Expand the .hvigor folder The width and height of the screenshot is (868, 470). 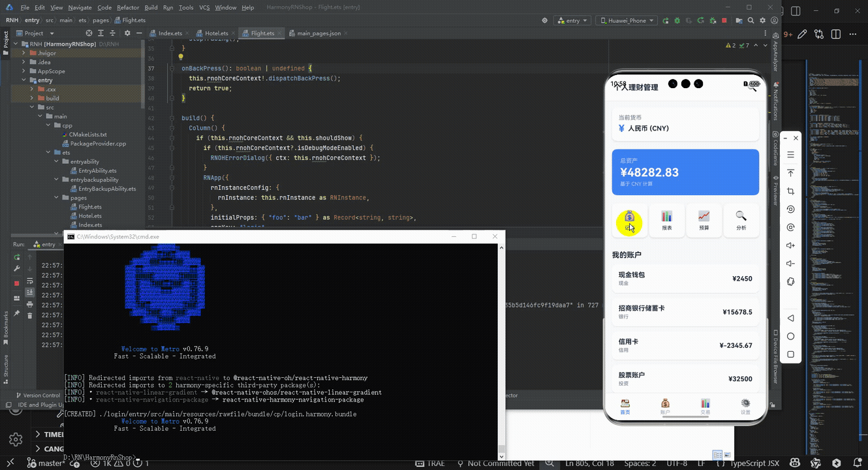(23, 53)
